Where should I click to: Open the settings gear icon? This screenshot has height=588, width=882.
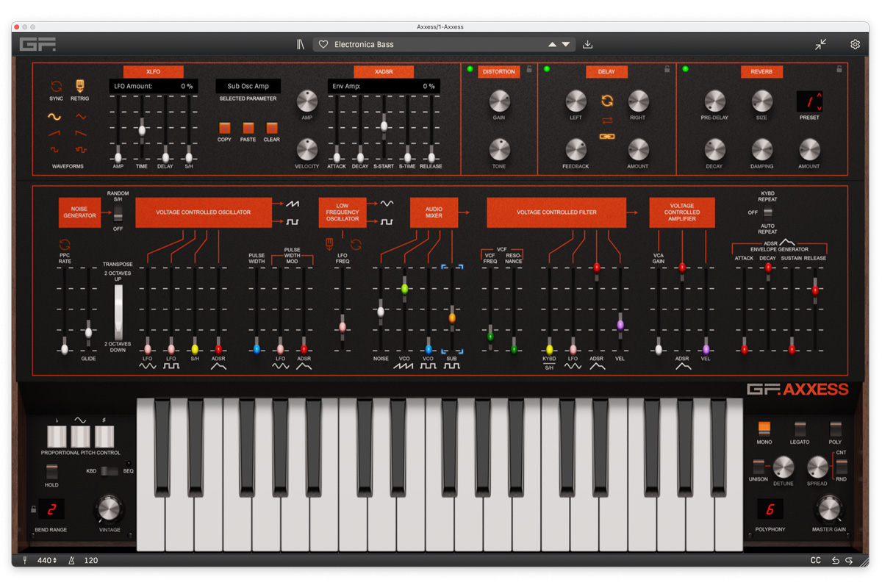pyautogui.click(x=856, y=44)
